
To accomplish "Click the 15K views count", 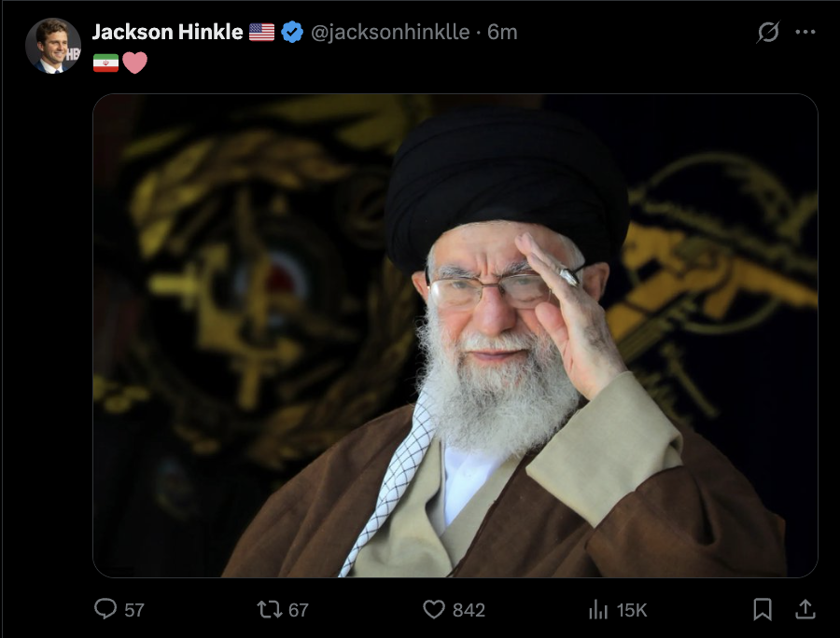I will tap(632, 610).
